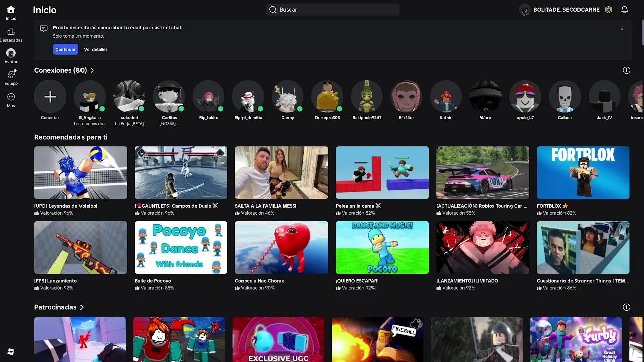Screen dimensions: 644x362
Task: Click the BOLITADE_SECODCARNE profile avatar
Action: [x=525, y=10]
